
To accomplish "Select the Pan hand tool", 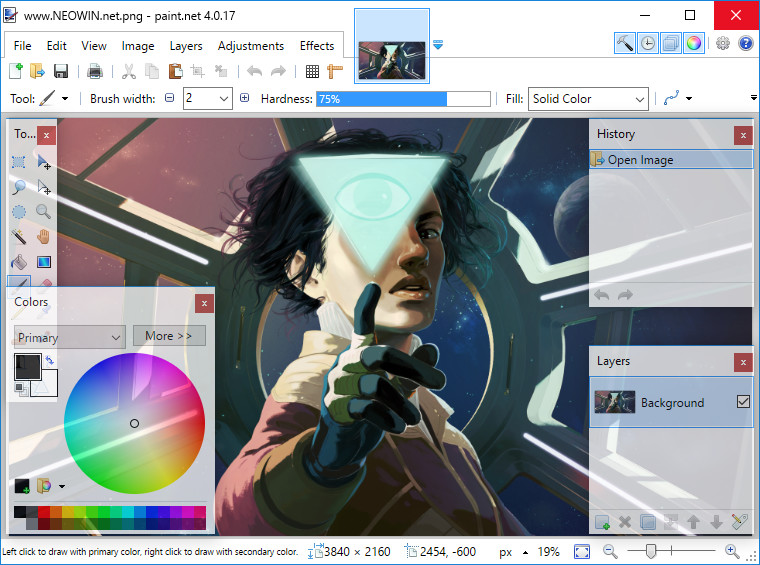I will pos(44,237).
